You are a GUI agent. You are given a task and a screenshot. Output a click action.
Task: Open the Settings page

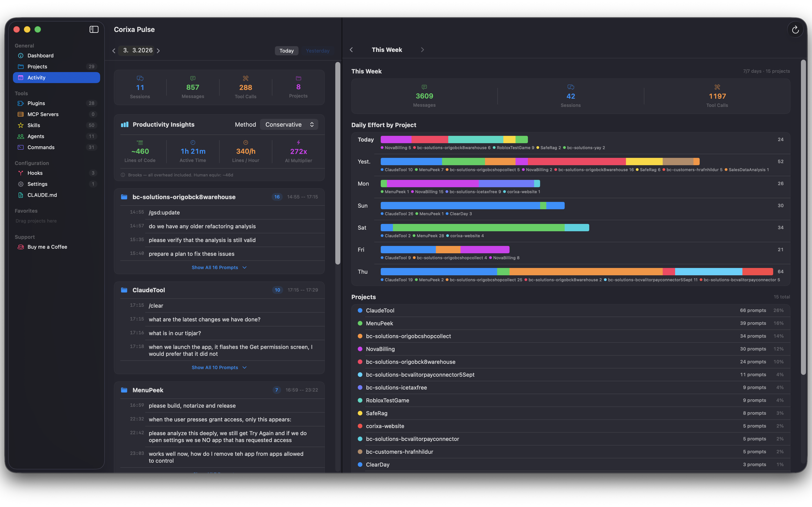click(36, 184)
